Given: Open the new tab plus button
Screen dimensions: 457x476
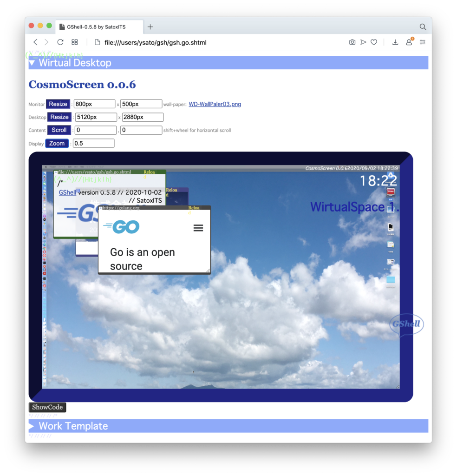Looking at the screenshot, I should pyautogui.click(x=150, y=27).
